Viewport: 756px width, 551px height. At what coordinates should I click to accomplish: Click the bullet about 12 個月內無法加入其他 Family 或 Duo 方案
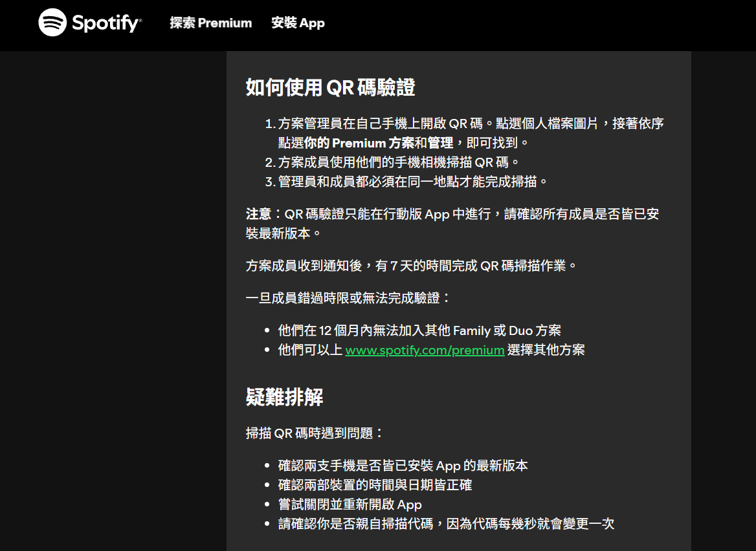click(x=419, y=330)
